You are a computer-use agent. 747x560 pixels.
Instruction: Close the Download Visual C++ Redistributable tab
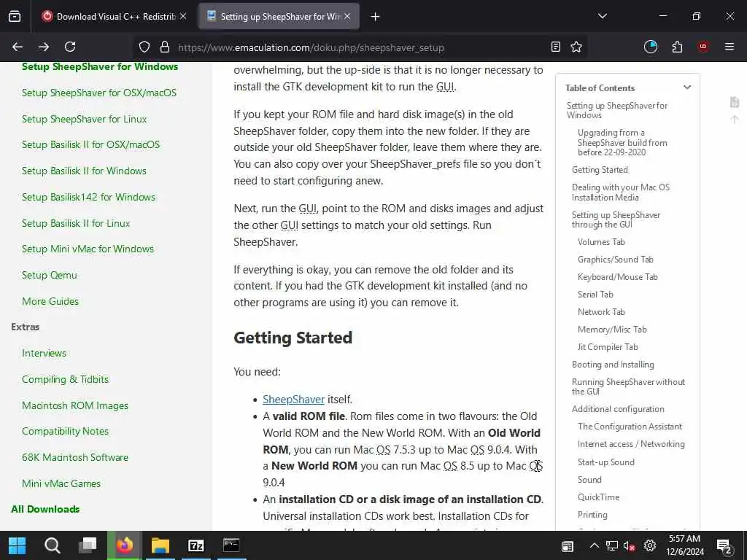tap(183, 16)
